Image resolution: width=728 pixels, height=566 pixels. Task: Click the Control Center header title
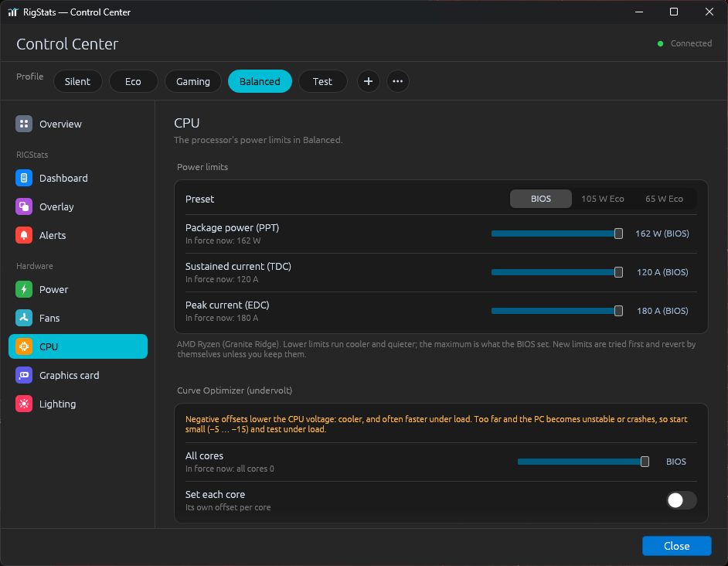pos(67,43)
